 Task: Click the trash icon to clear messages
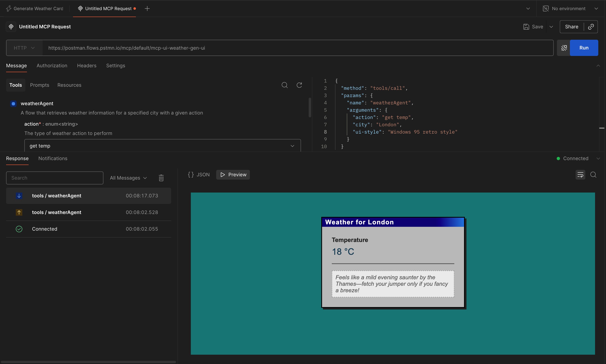point(161,178)
